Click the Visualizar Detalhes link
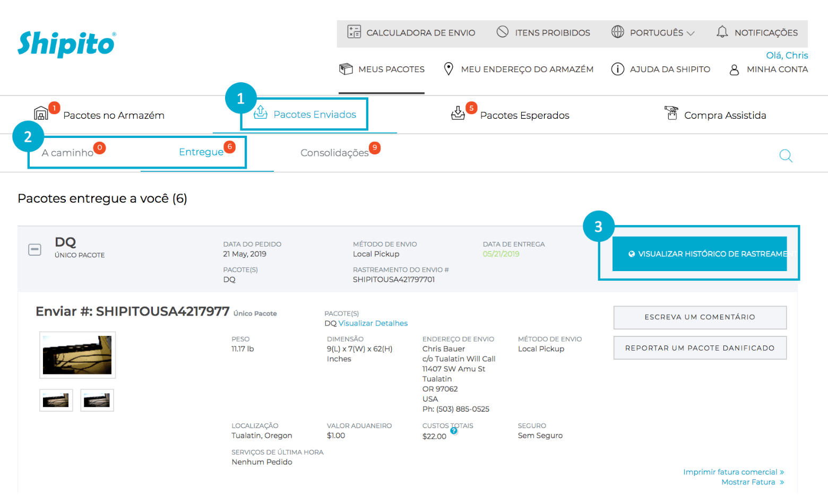828x504 pixels. [x=373, y=323]
